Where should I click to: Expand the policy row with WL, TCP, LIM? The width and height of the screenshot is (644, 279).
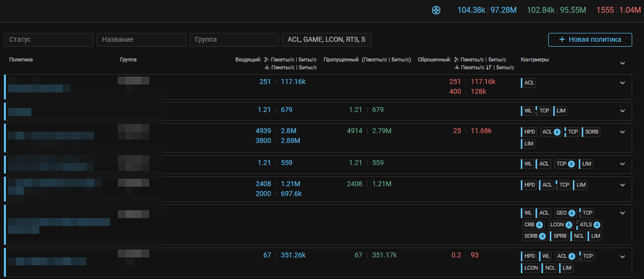click(622, 111)
